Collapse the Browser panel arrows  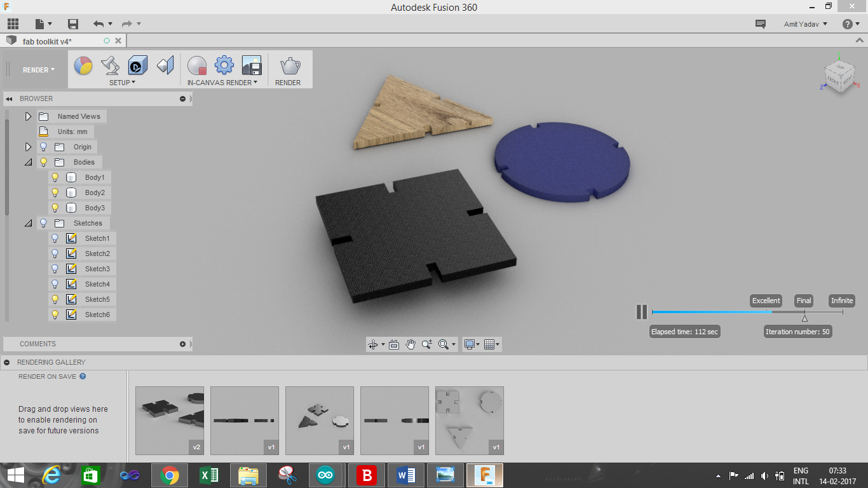point(10,98)
